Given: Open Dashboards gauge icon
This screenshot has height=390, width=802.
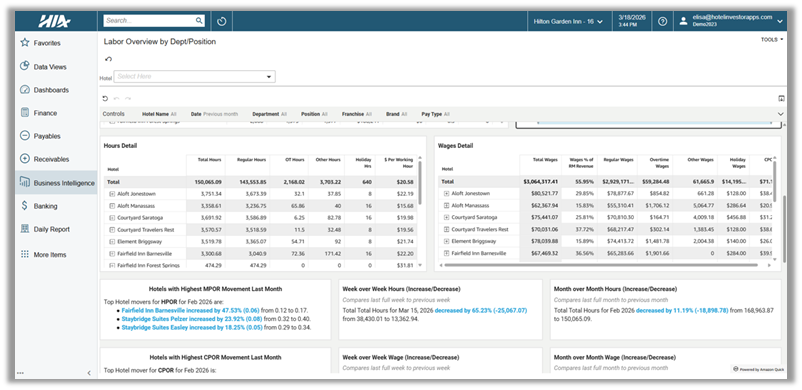Looking at the screenshot, I should pyautogui.click(x=24, y=90).
